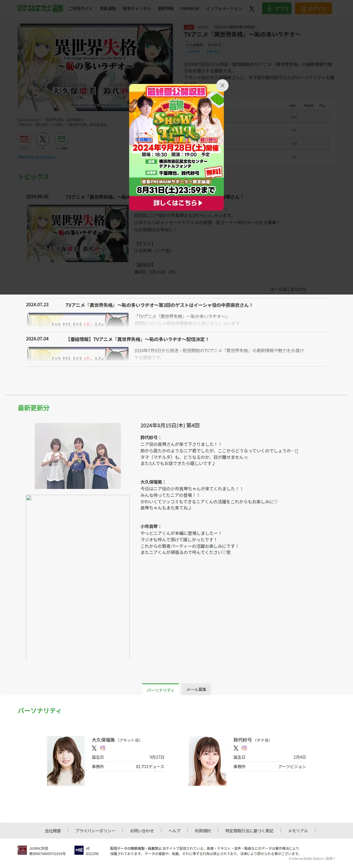
Task: Open 鈴代紗弓's X profile icon
Action: tap(236, 748)
